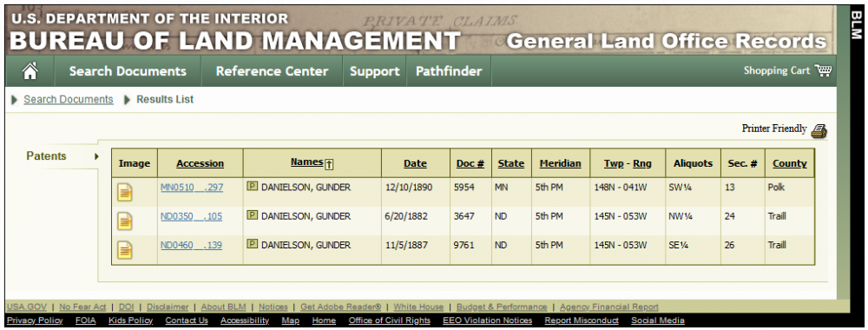Image resolution: width=868 pixels, height=330 pixels.
Task: Sort results by State column
Action: [x=511, y=163]
